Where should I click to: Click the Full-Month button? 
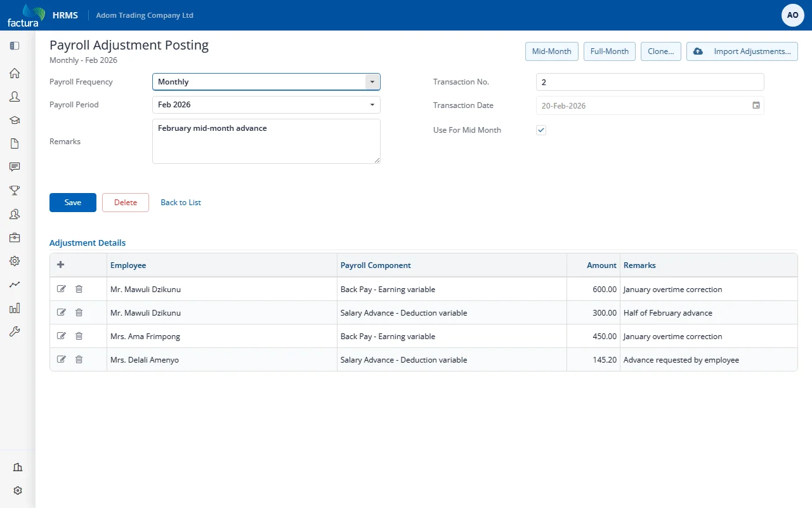pos(610,51)
